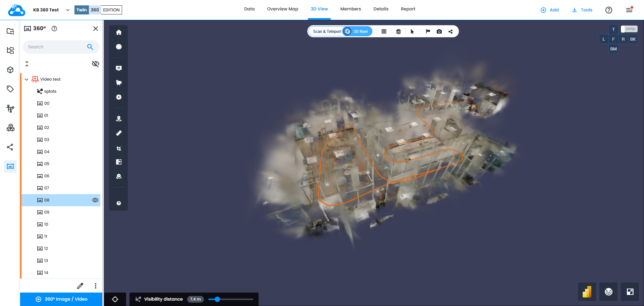
Task: Click the overlapping squares icon at bottom right
Action: click(630, 292)
